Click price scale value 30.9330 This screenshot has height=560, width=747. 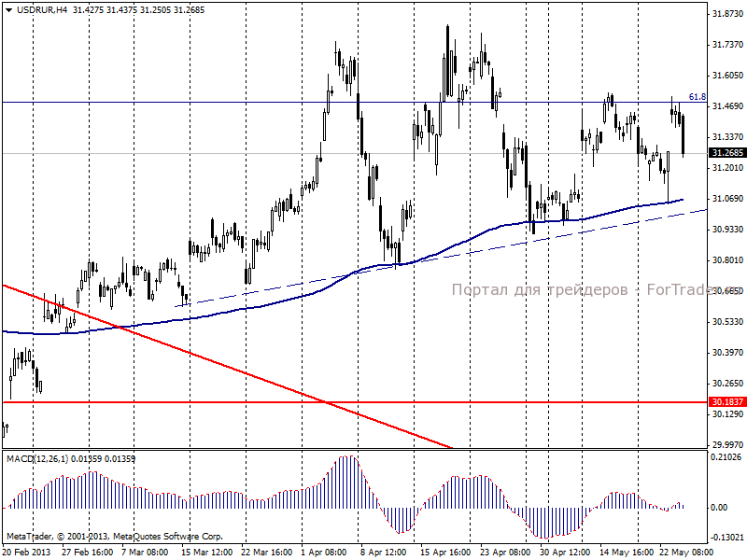(727, 229)
